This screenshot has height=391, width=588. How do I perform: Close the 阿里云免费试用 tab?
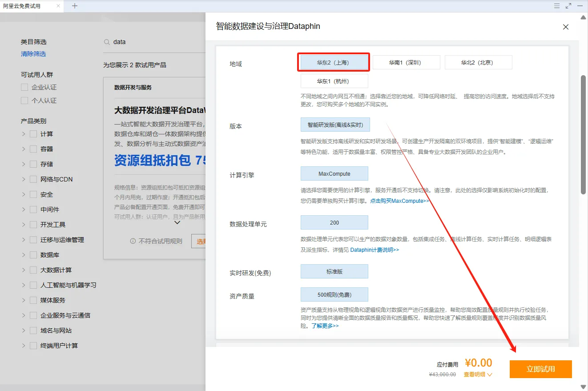coord(59,6)
